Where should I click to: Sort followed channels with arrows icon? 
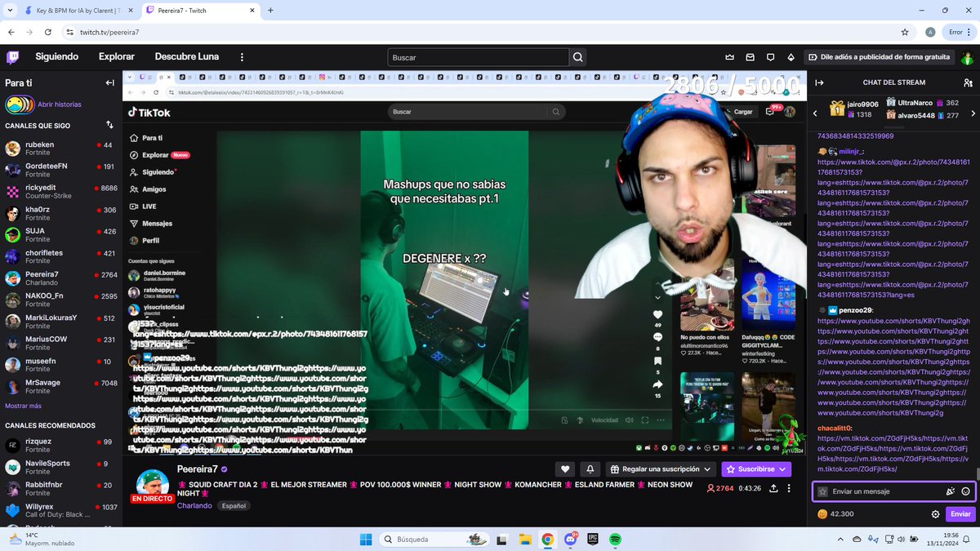click(109, 125)
